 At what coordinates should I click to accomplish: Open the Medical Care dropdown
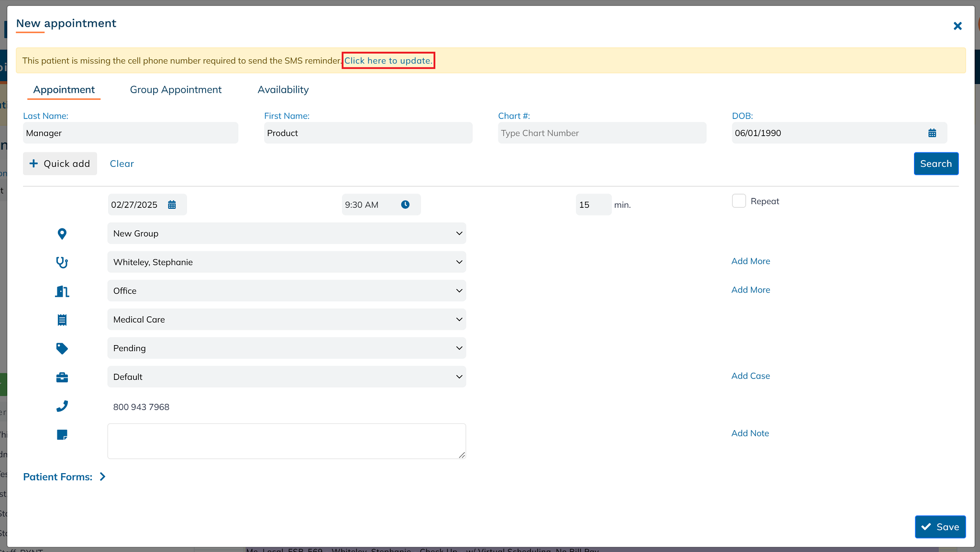[287, 319]
